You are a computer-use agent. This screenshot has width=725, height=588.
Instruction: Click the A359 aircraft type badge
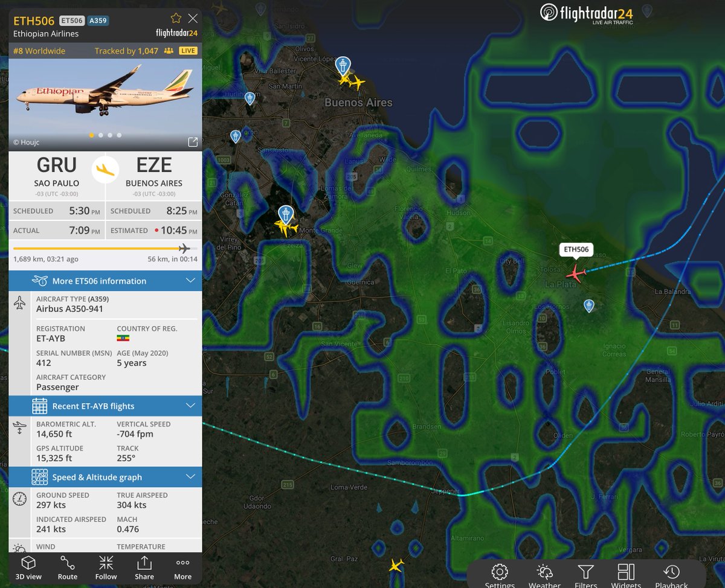[98, 21]
